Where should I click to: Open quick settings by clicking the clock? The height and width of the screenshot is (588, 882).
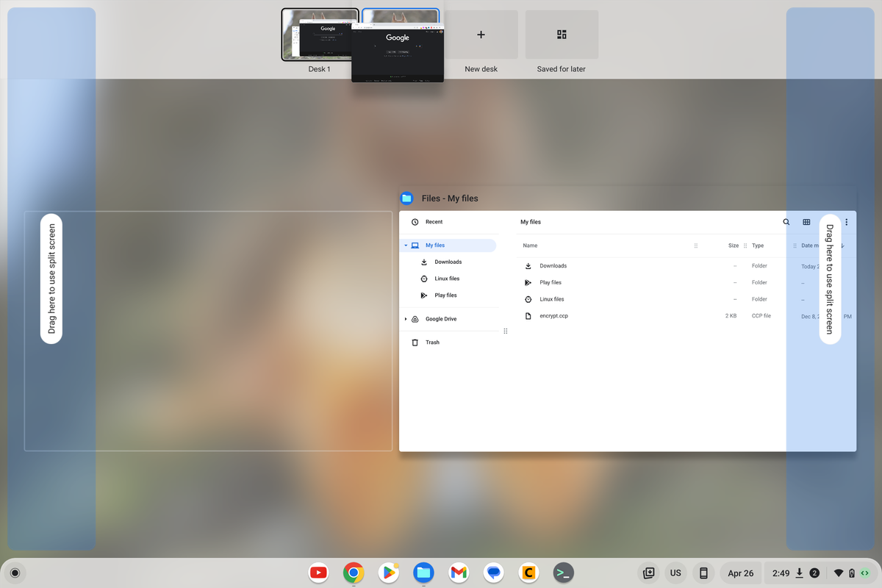[781, 573]
